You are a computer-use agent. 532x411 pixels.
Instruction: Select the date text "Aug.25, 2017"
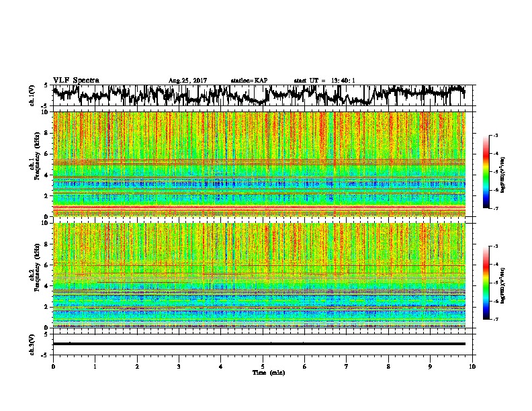point(187,81)
